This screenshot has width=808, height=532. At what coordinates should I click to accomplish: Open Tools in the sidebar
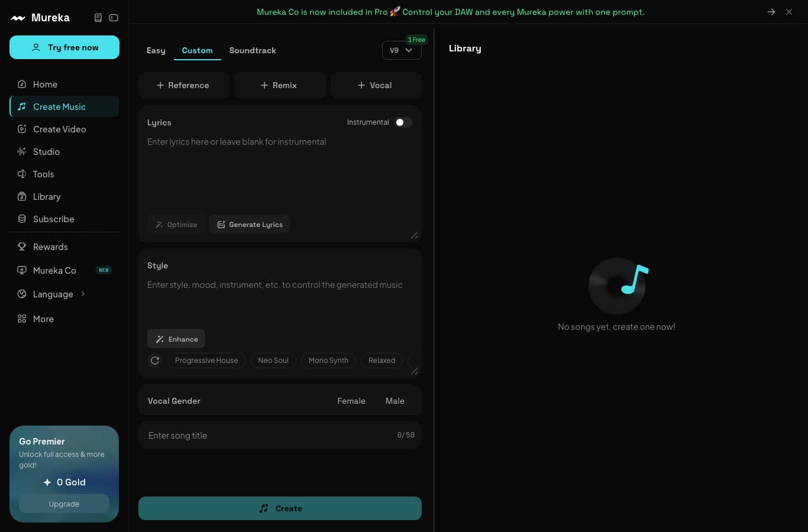tap(64, 174)
